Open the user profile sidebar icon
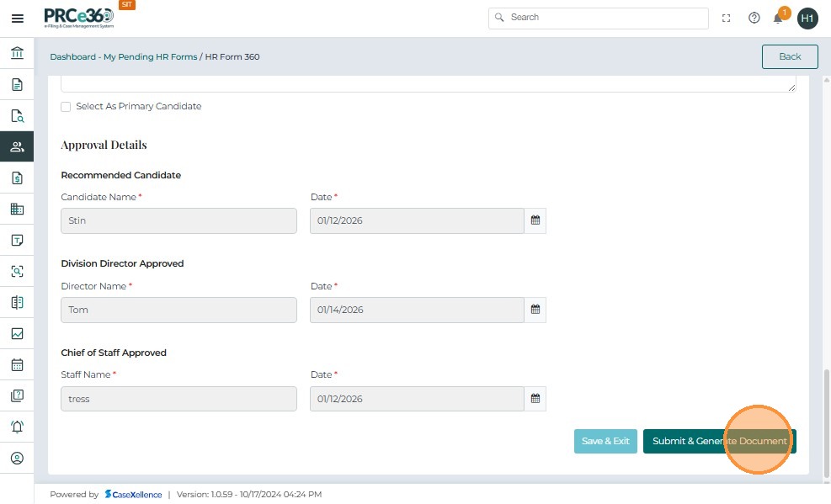The image size is (831, 504). pyautogui.click(x=17, y=459)
